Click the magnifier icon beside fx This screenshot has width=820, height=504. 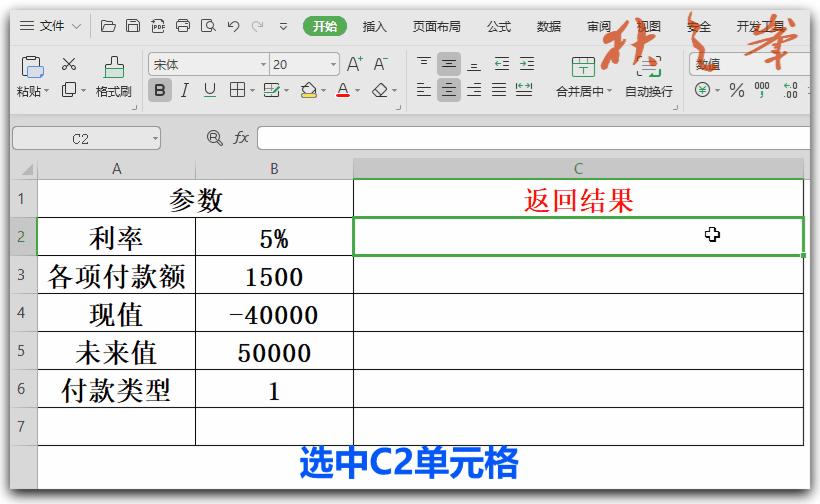(x=214, y=138)
